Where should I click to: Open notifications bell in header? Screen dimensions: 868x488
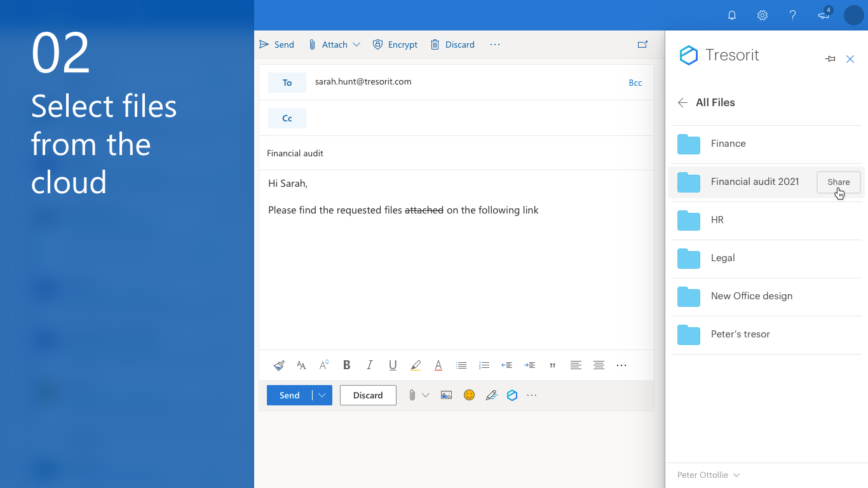click(x=732, y=15)
